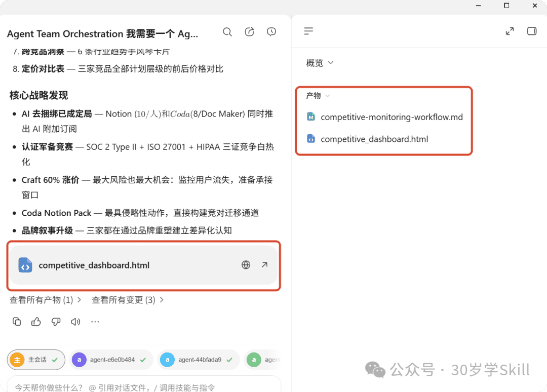Close the application window
The width and height of the screenshot is (547, 392).
(x=535, y=6)
